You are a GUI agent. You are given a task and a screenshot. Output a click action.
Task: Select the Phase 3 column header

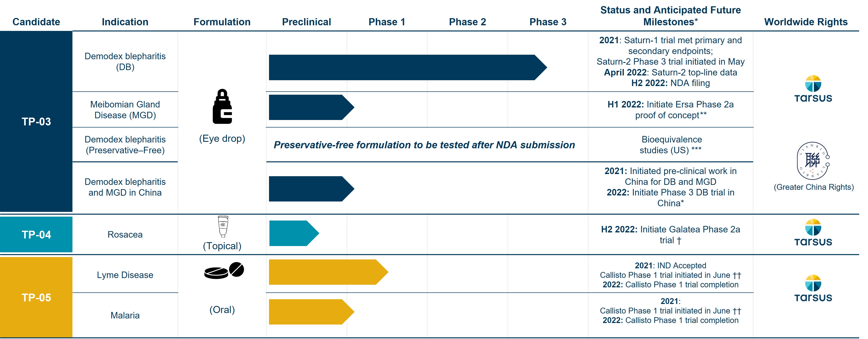[548, 22]
